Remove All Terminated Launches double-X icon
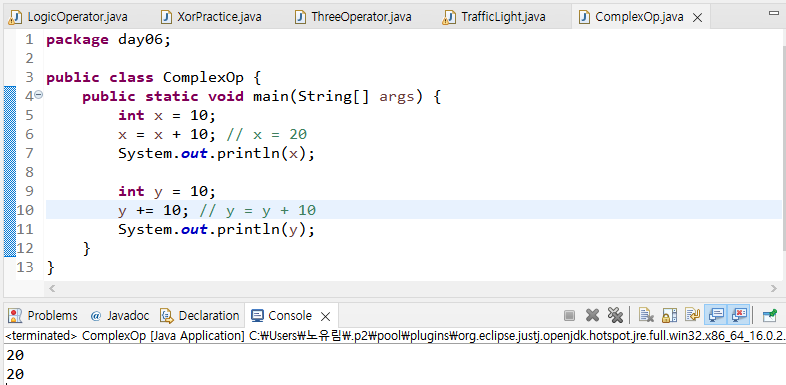This screenshot has width=786, height=385. pyautogui.click(x=615, y=315)
